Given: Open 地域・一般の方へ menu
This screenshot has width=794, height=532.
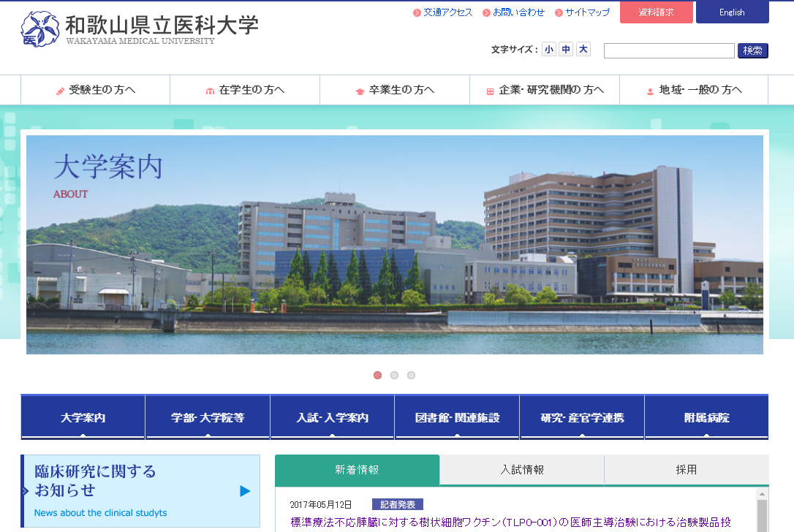Looking at the screenshot, I should coord(695,90).
